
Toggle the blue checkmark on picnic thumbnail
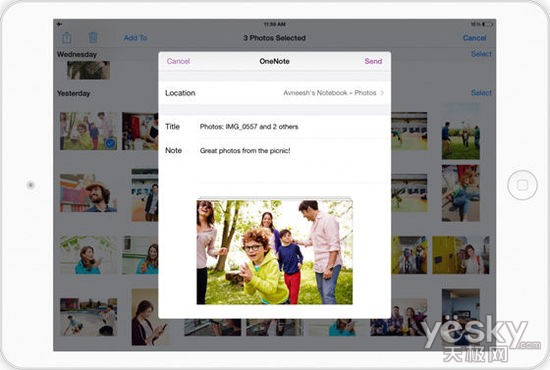pos(110,143)
